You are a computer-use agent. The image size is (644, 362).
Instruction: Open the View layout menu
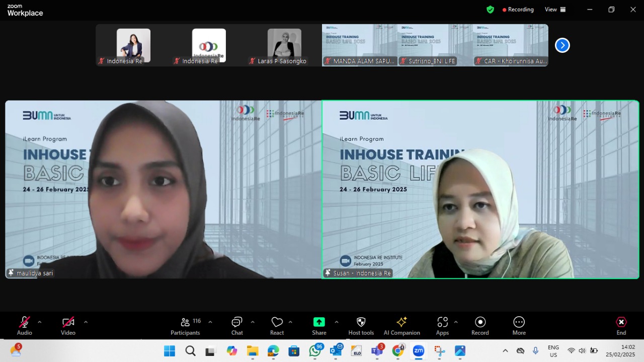pyautogui.click(x=555, y=10)
